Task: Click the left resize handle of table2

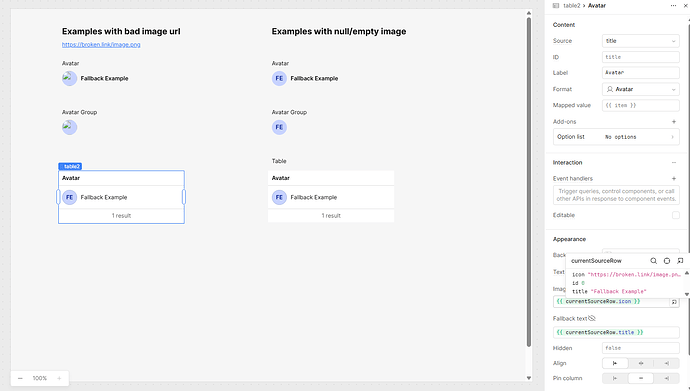Action: pos(58,197)
